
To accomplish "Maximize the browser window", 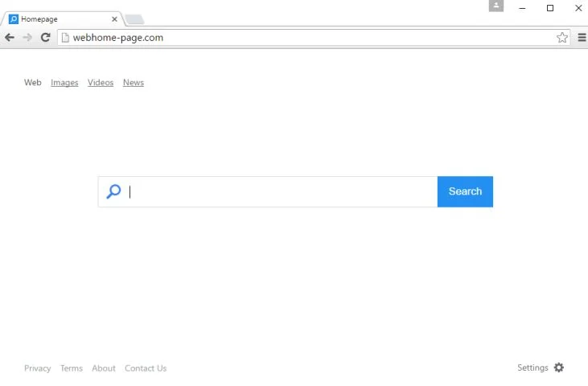I will click(549, 8).
